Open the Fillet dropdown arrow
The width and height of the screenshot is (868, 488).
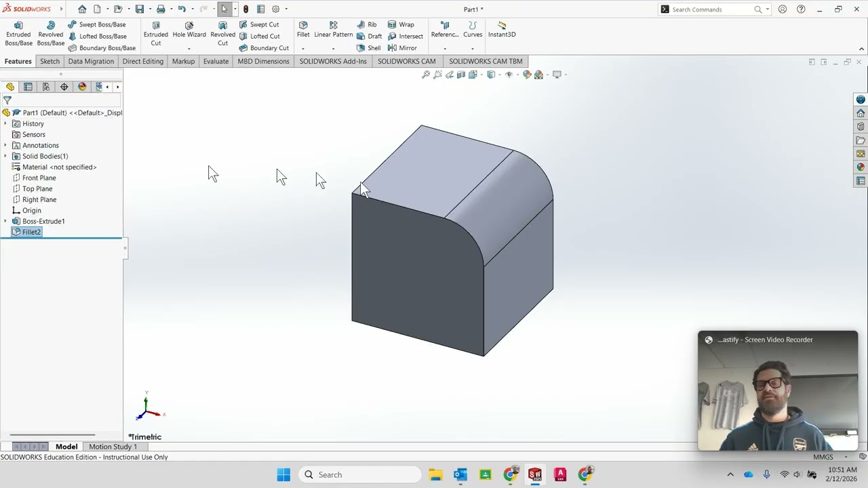tap(303, 49)
